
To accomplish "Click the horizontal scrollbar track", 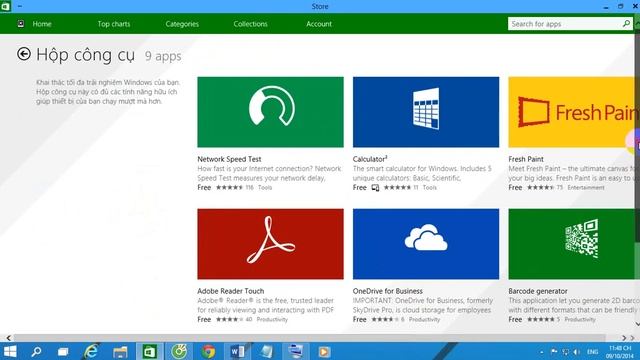I will click(309, 338).
